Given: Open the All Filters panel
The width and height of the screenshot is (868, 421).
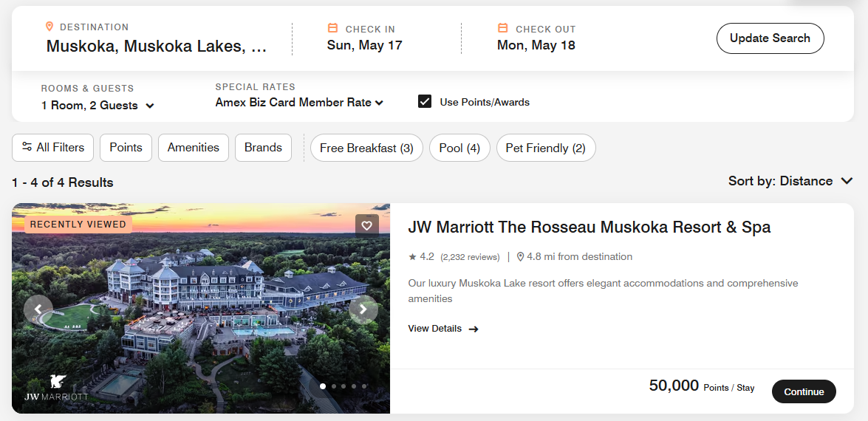Looking at the screenshot, I should tap(52, 148).
